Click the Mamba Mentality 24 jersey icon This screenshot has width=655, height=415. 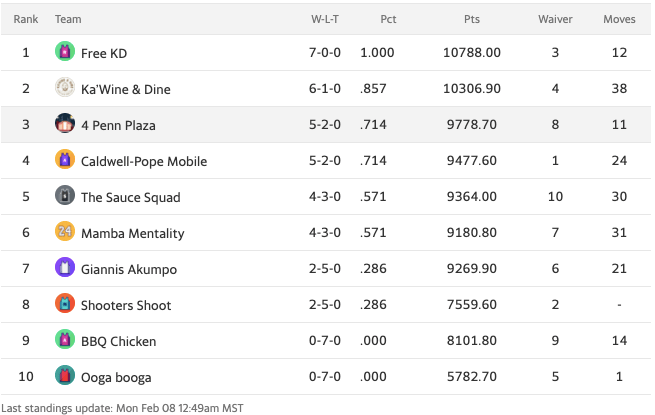pyautogui.click(x=65, y=232)
